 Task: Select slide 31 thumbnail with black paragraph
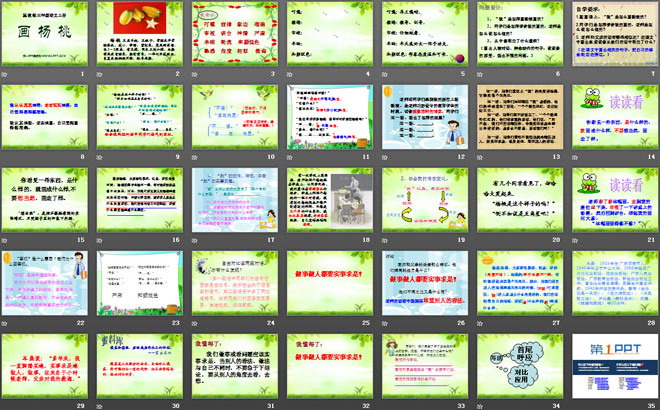coord(235,366)
